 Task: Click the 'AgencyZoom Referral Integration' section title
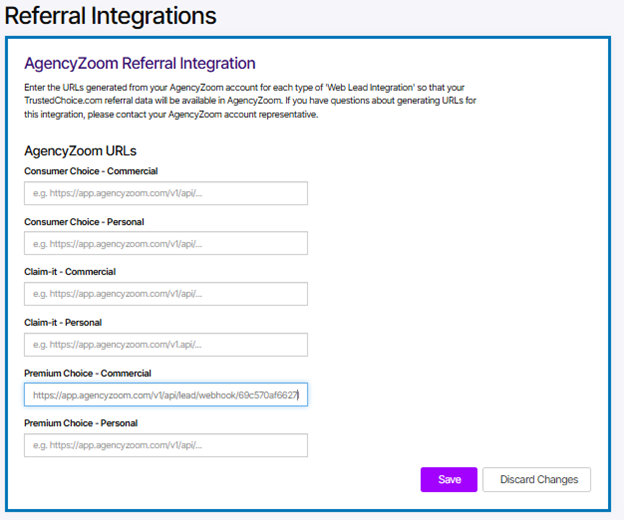140,64
